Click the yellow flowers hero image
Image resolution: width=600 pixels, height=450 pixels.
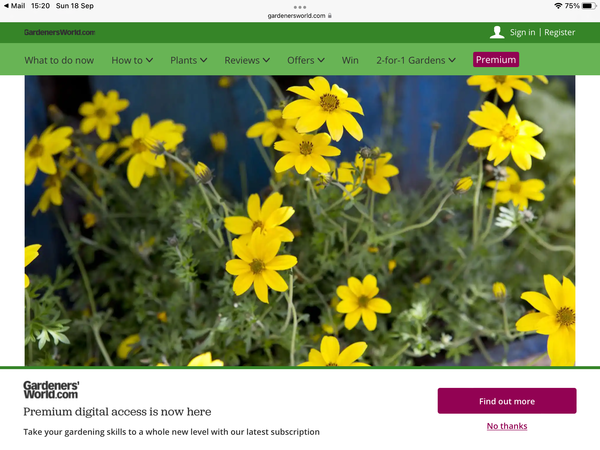pyautogui.click(x=300, y=220)
